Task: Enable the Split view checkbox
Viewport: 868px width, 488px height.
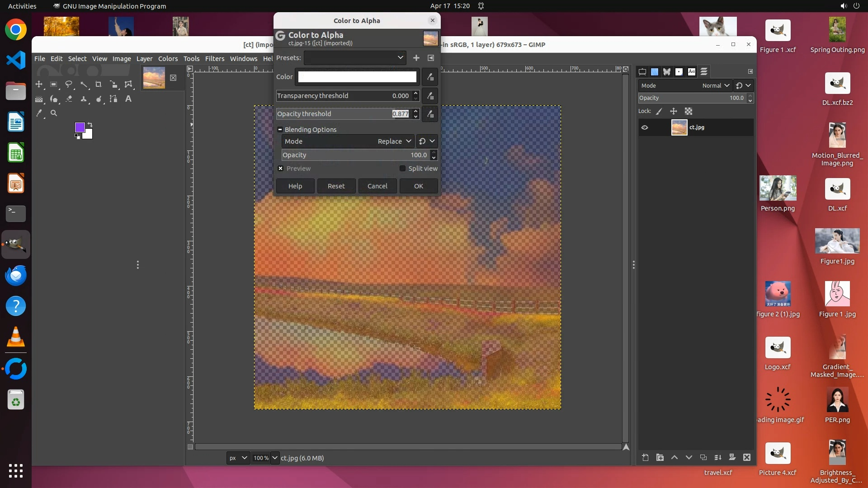Action: pos(402,169)
